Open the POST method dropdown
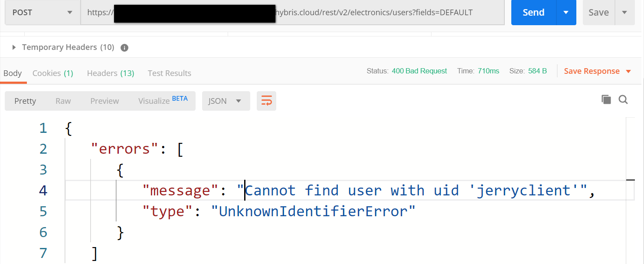This screenshot has height=264, width=644. 42,13
